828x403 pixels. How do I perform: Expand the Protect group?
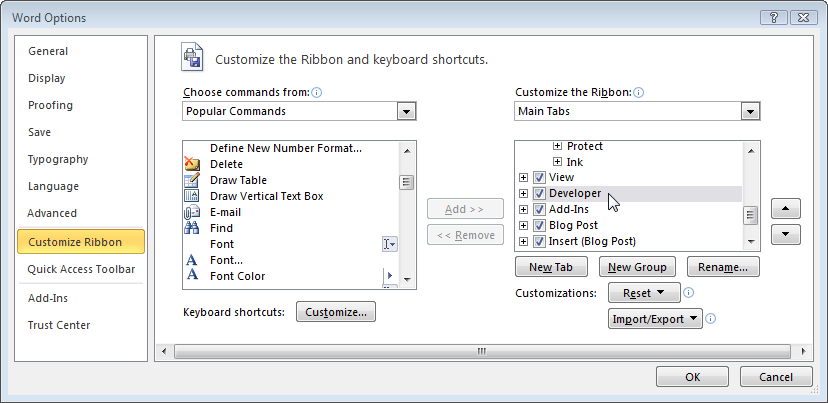coord(558,146)
